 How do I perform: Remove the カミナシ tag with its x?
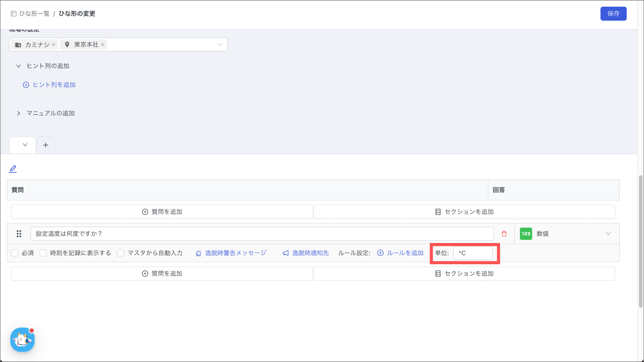coord(54,45)
